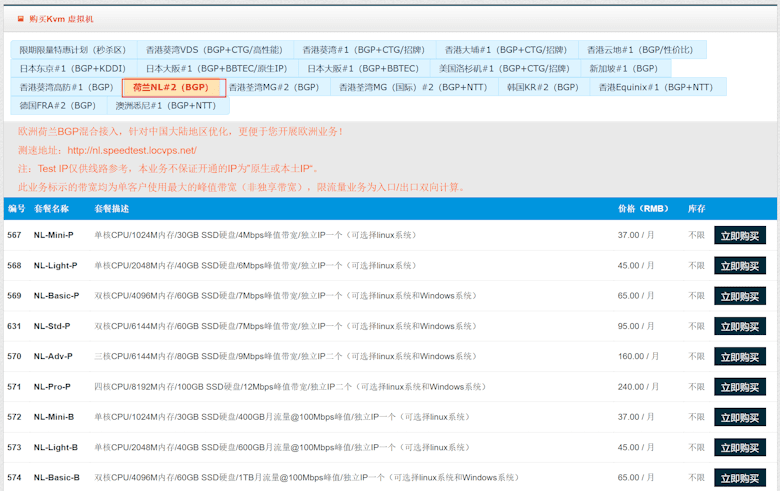Purchase the NL-Pro-P plan (571)
Image resolution: width=780 pixels, height=491 pixels.
click(740, 387)
